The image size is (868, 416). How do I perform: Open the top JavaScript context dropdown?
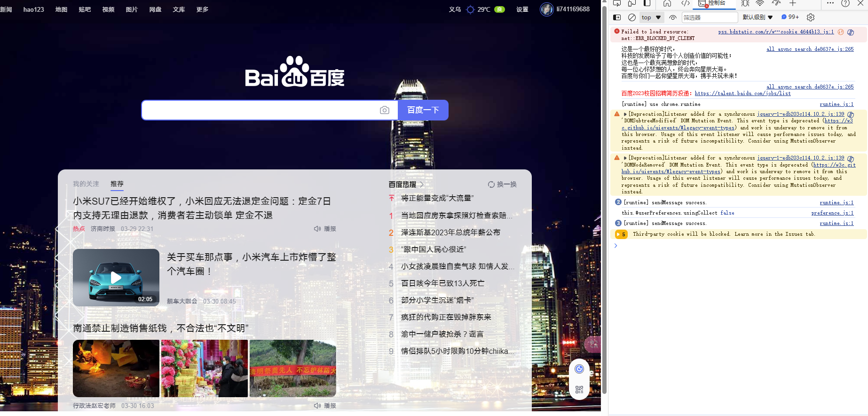(x=651, y=17)
